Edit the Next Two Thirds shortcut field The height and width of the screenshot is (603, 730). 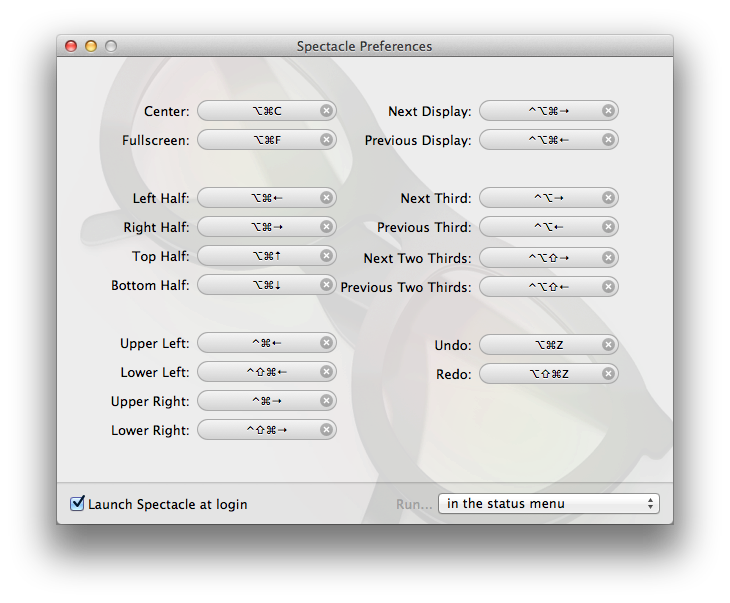(x=549, y=257)
